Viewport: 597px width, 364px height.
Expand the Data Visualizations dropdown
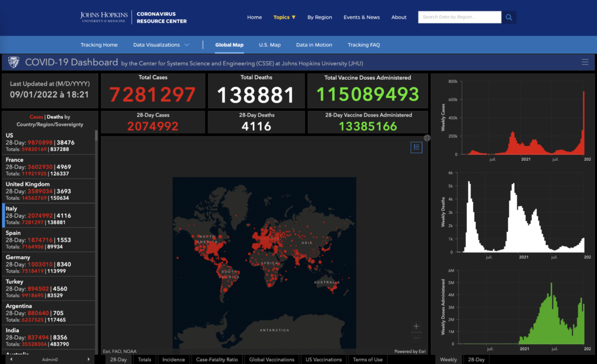(161, 45)
